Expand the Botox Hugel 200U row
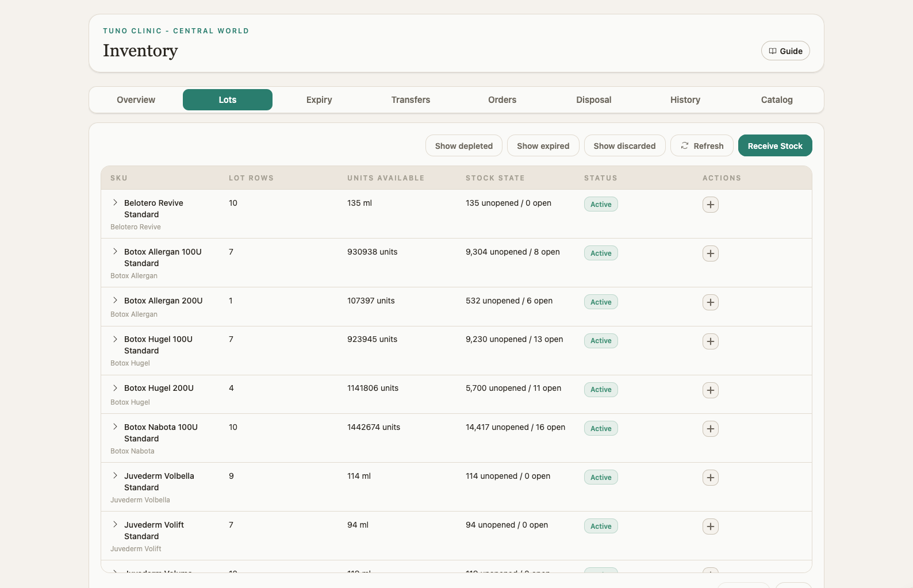This screenshot has height=588, width=913. [115, 388]
